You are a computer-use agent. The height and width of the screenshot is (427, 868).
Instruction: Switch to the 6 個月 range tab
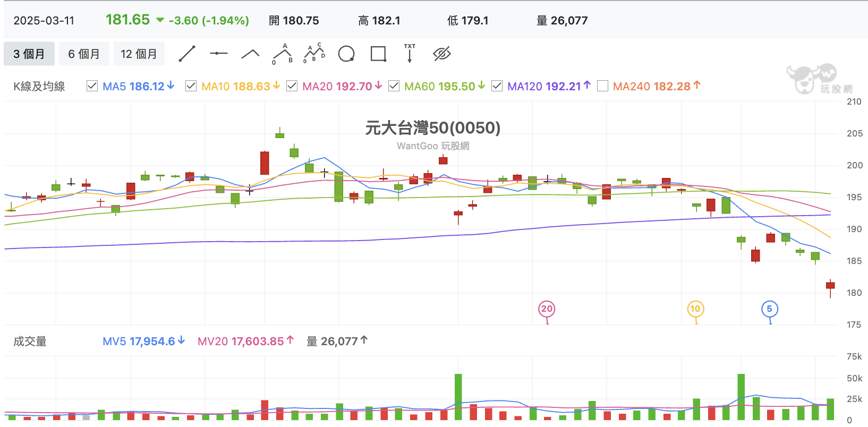point(84,54)
